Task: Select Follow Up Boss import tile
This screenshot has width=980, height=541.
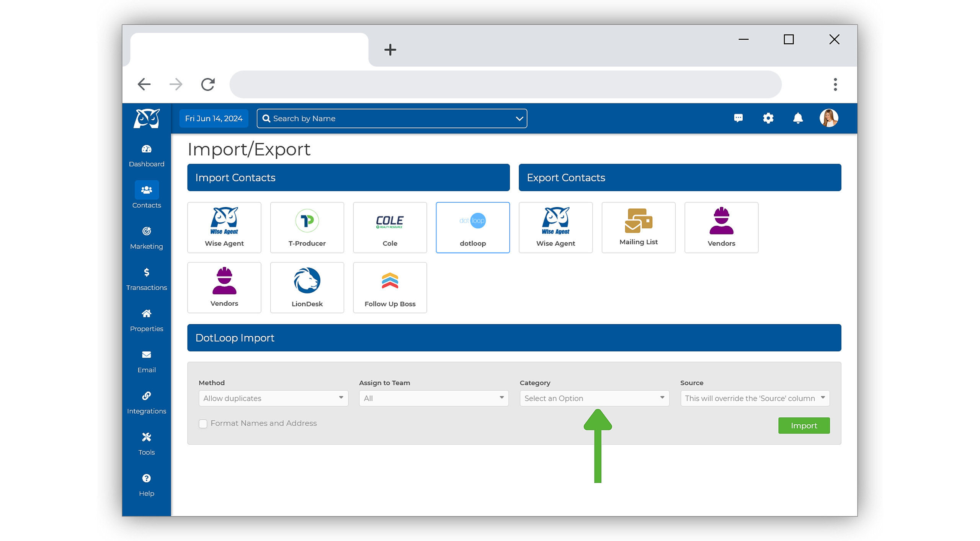Action: (390, 287)
